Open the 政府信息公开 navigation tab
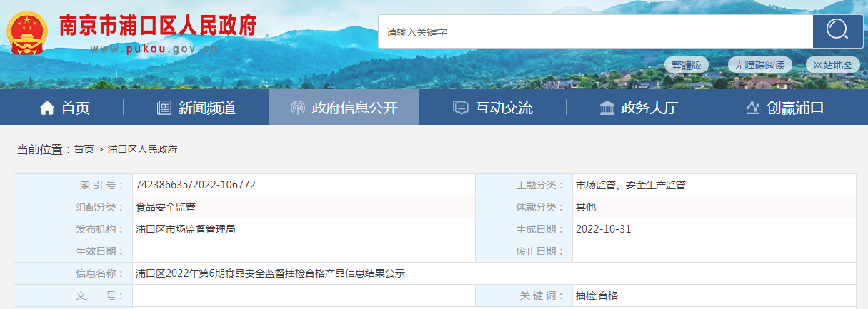 point(344,108)
